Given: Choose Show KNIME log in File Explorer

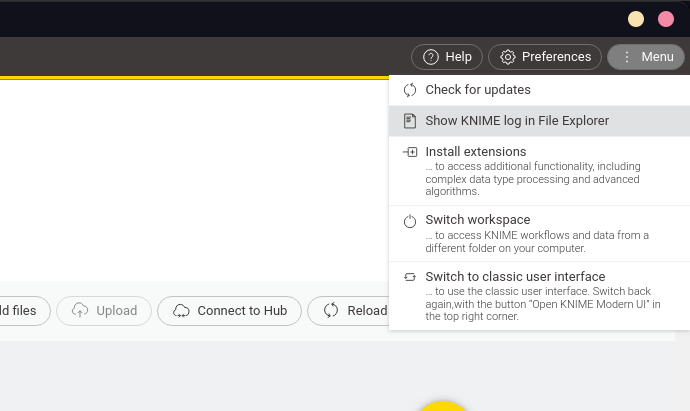Looking at the screenshot, I should coord(540,121).
